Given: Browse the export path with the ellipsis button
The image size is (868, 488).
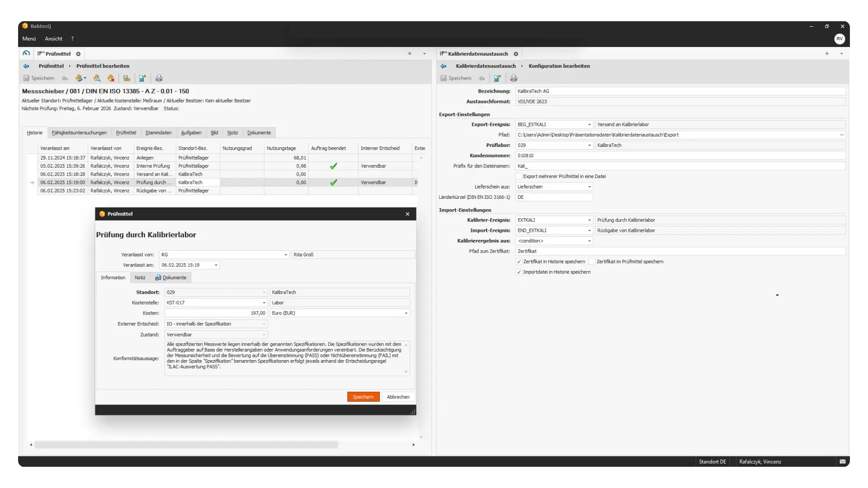Looking at the screenshot, I should tap(842, 135).
